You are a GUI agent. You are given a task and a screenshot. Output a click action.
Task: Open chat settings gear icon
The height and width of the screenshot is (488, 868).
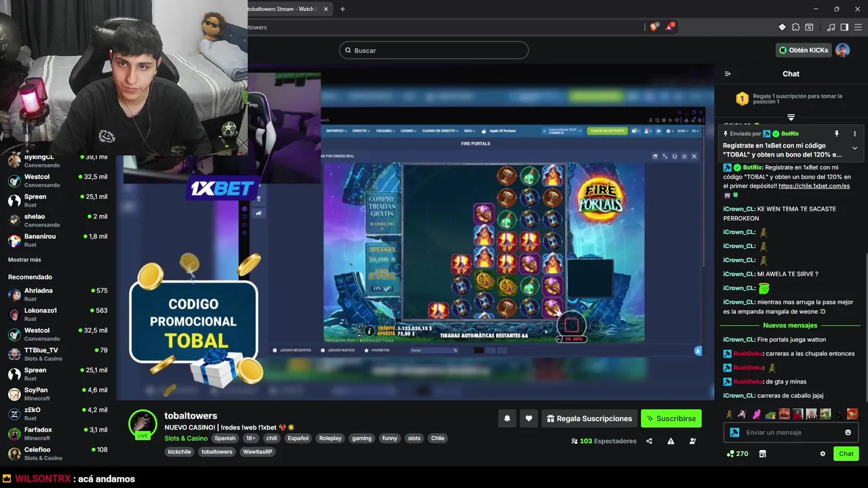823,453
